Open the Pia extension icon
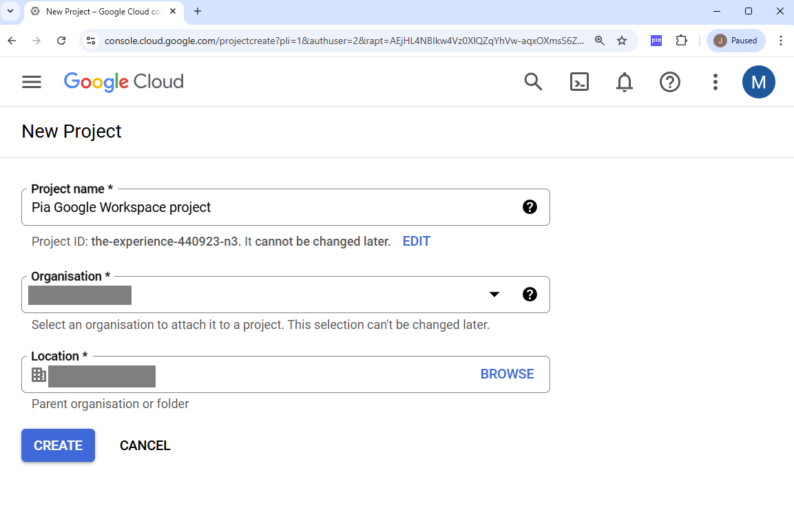This screenshot has width=794, height=532. 656,41
